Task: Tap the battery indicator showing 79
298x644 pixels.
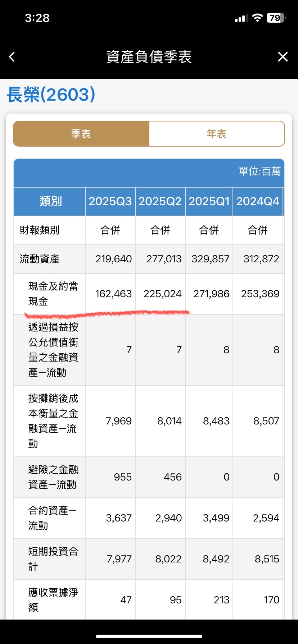Action: click(x=276, y=18)
